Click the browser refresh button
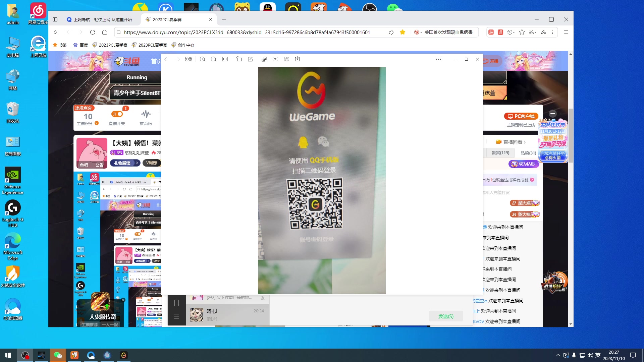Image resolution: width=644 pixels, height=362 pixels. pyautogui.click(x=93, y=32)
